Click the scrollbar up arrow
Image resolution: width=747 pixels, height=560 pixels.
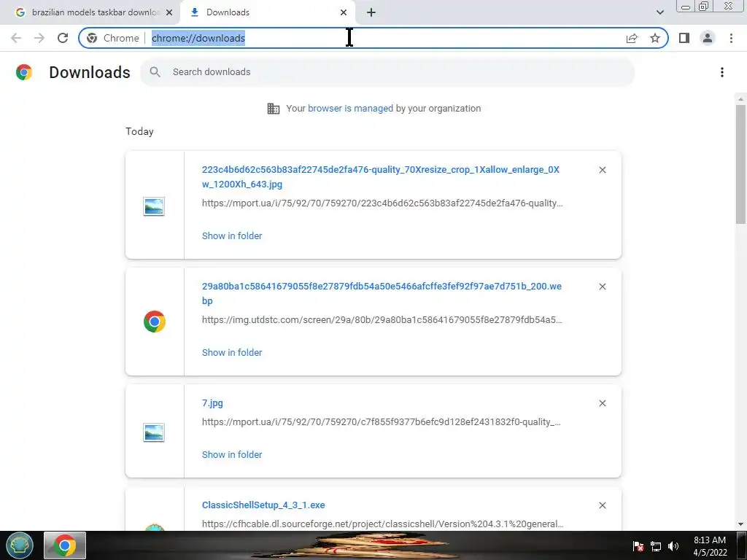[x=740, y=99]
